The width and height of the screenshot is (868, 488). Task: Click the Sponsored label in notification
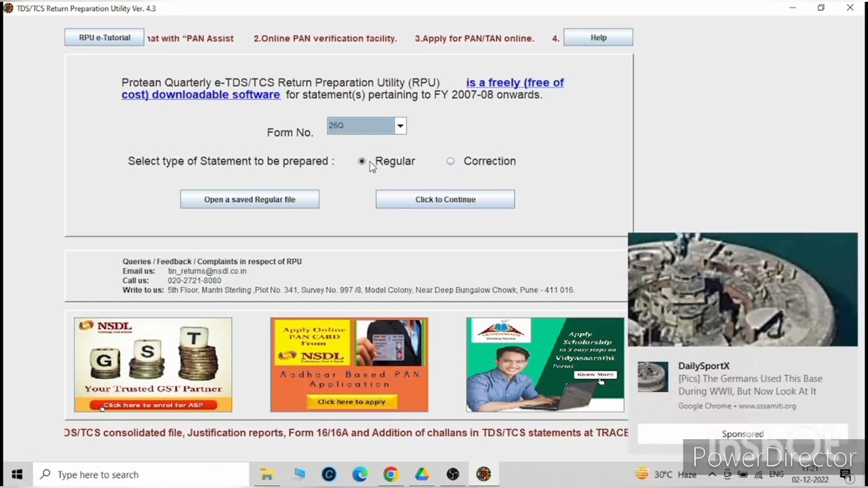point(743,434)
